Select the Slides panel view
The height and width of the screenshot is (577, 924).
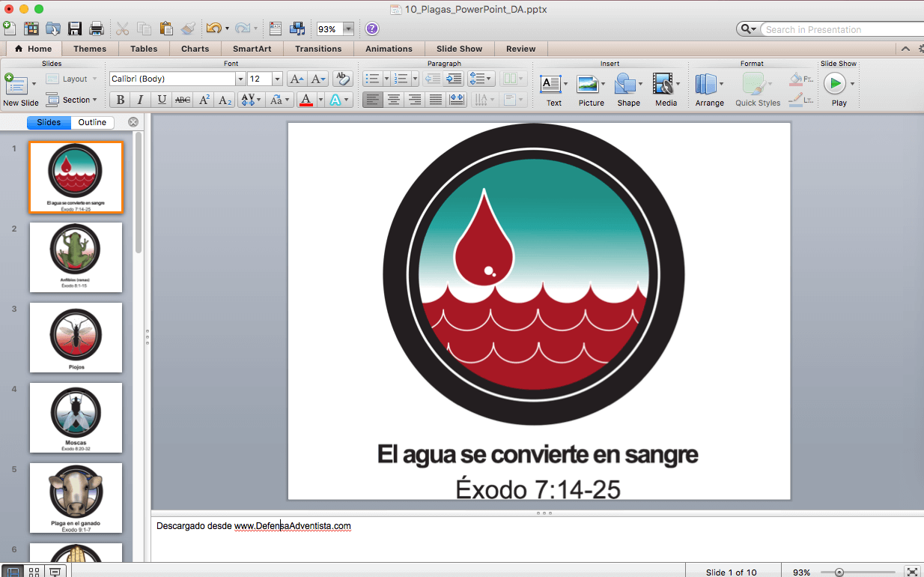[49, 122]
